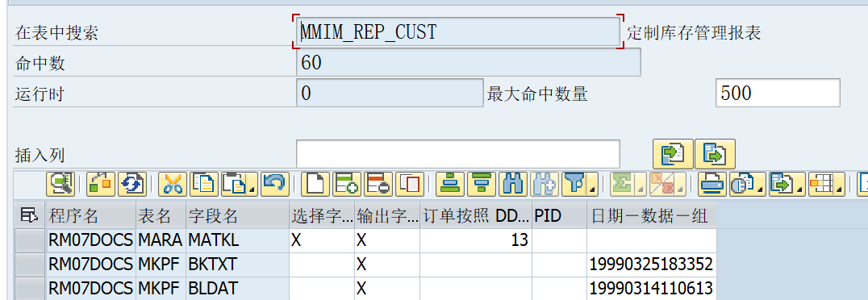
Task: Click the 选择字... column header
Action: coord(322,216)
